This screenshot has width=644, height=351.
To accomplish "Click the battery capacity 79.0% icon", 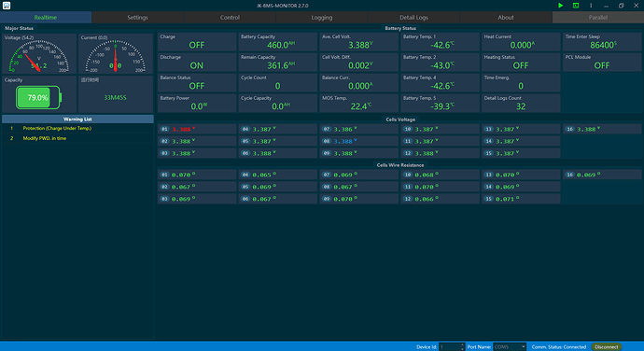I will click(x=38, y=97).
